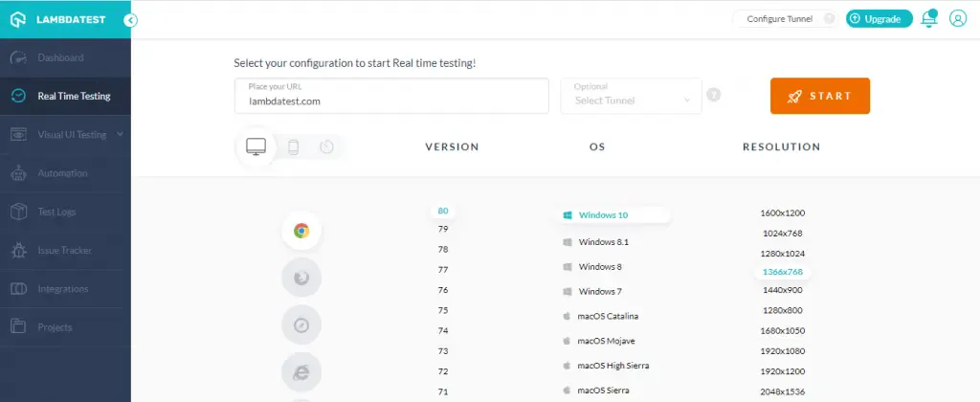Open the user profile avatar icon
Screen dimensions: 980x402
click(x=957, y=19)
